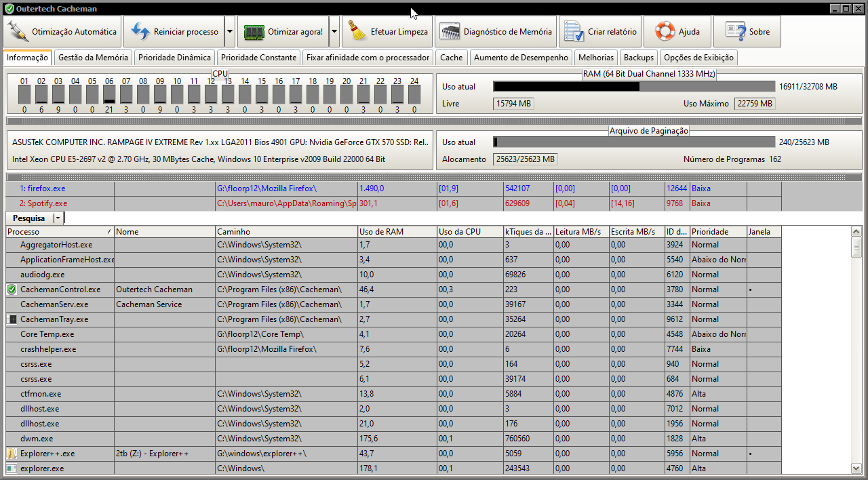The width and height of the screenshot is (868, 480).
Task: Click the Outertech Cacheman name cell
Action: [165, 289]
